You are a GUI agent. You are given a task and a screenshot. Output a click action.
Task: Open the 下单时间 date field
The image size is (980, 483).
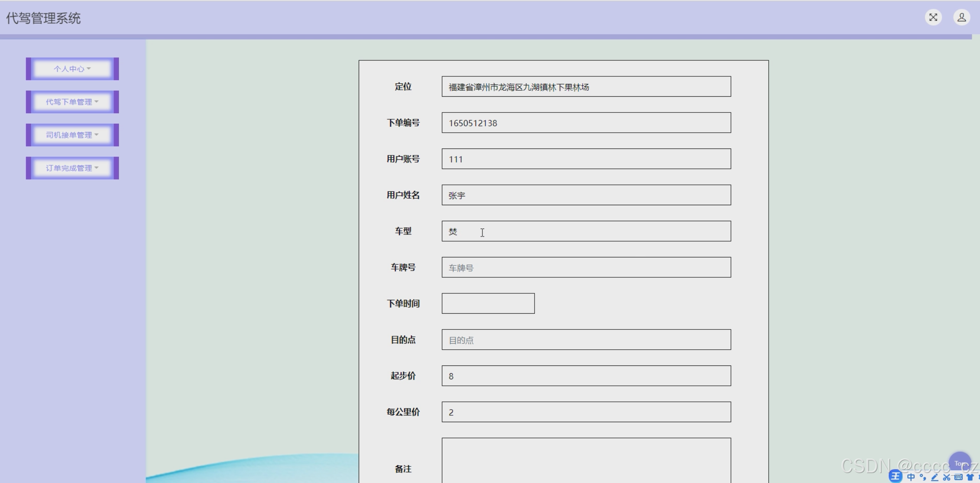click(x=488, y=303)
